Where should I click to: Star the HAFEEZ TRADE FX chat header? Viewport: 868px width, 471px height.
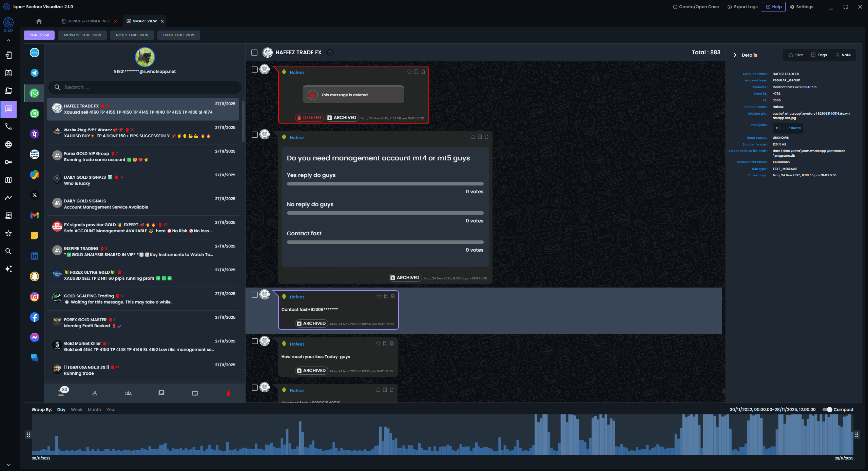point(330,53)
